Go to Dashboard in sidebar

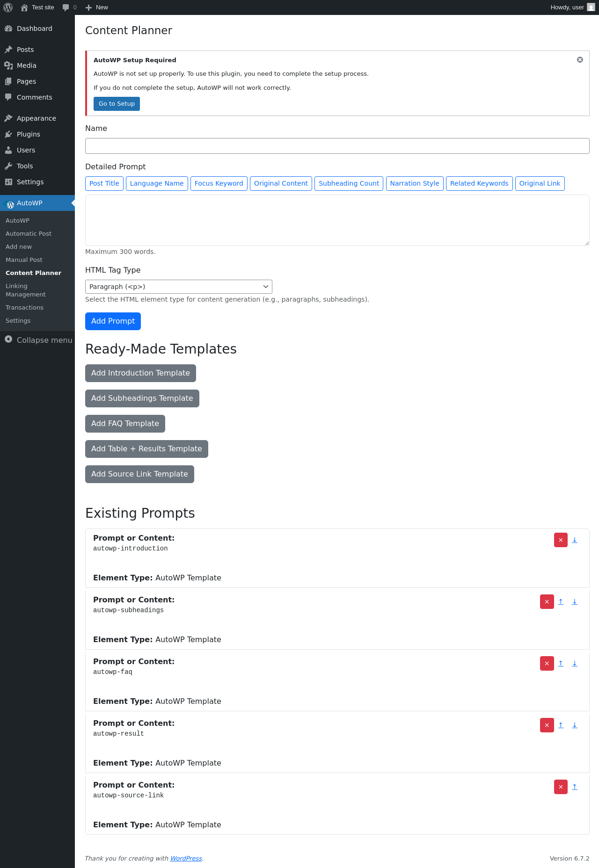pos(37,29)
